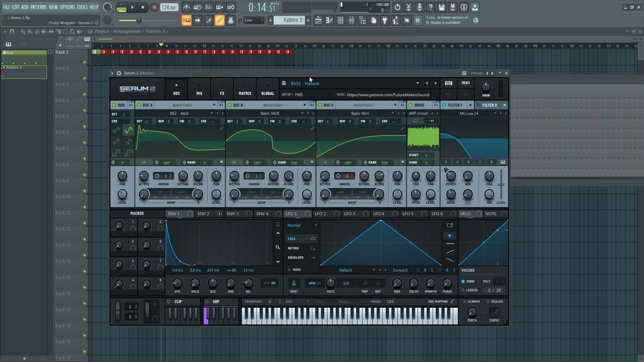Click the Save project icon
Image resolution: width=644 pixels, height=362 pixels.
click(442, 7)
